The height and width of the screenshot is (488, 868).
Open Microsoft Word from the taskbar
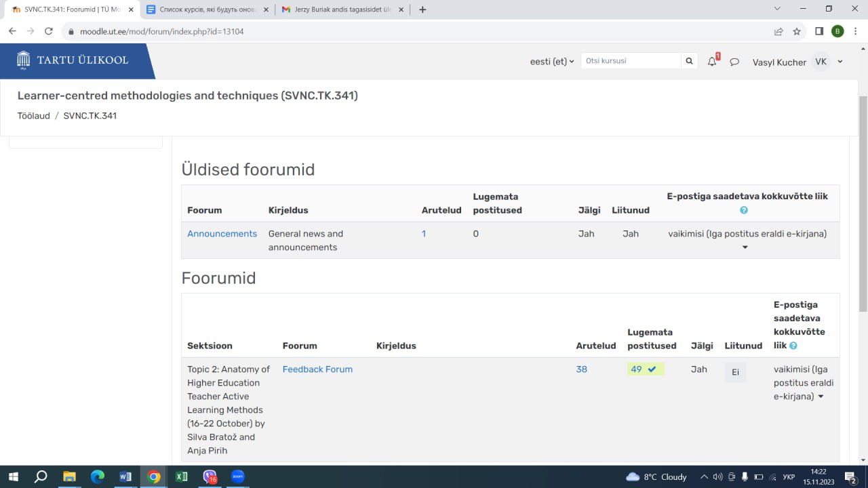pyautogui.click(x=125, y=476)
